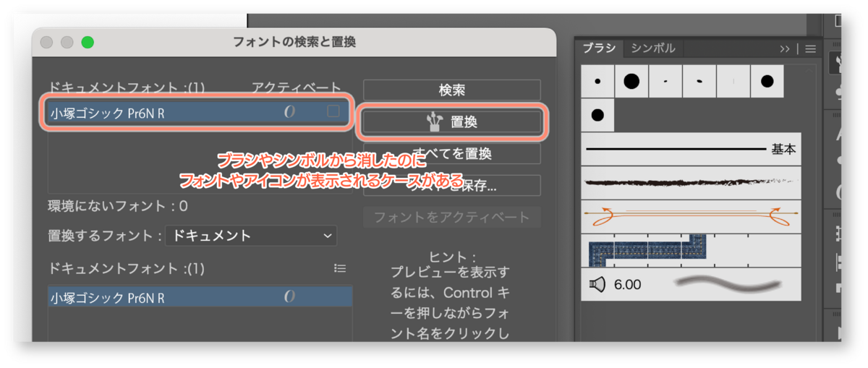
Task: Select the largest round calligraphic brush
Action: tap(631, 81)
